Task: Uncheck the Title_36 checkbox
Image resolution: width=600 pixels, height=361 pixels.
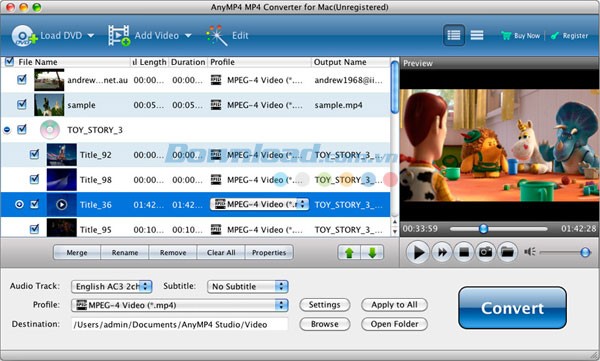Action: click(x=34, y=204)
